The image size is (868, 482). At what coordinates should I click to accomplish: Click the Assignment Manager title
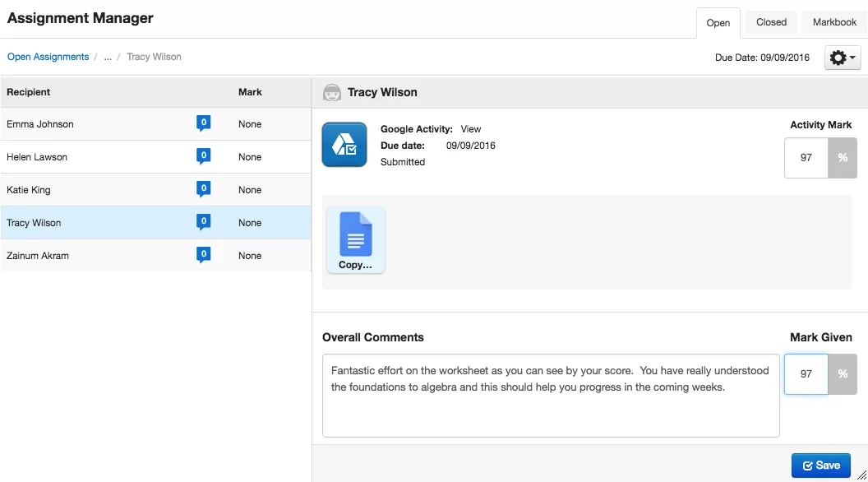coord(81,18)
